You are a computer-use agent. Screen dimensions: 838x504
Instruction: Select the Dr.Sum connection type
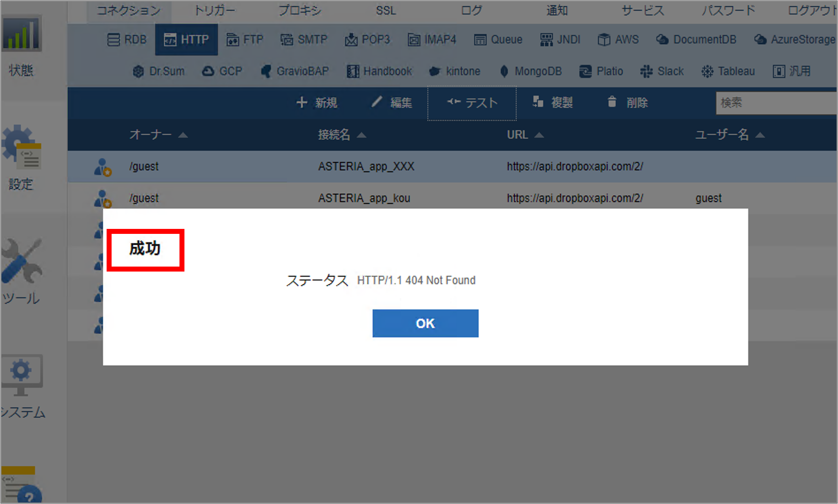(x=159, y=71)
